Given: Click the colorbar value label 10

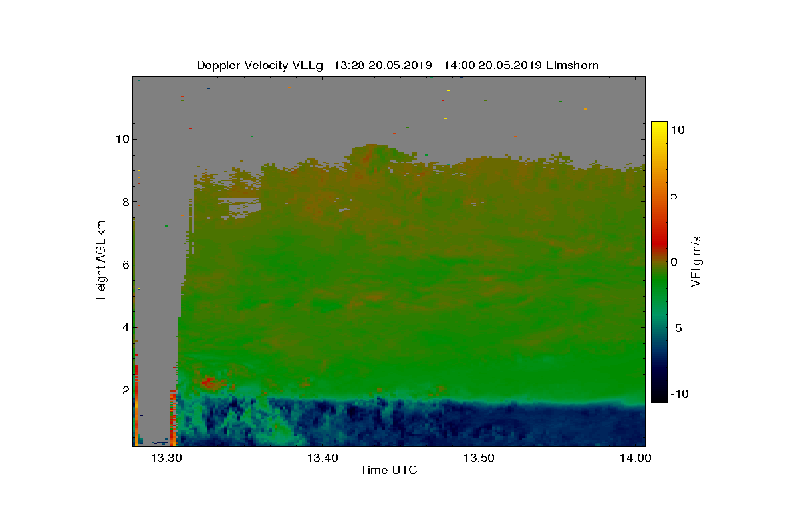Looking at the screenshot, I should pyautogui.click(x=678, y=130).
